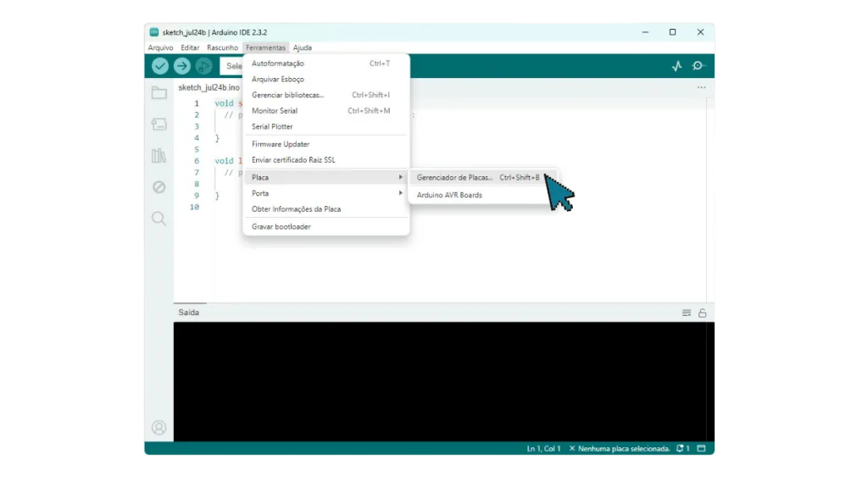Select Obter Informações da Placa

326,209
